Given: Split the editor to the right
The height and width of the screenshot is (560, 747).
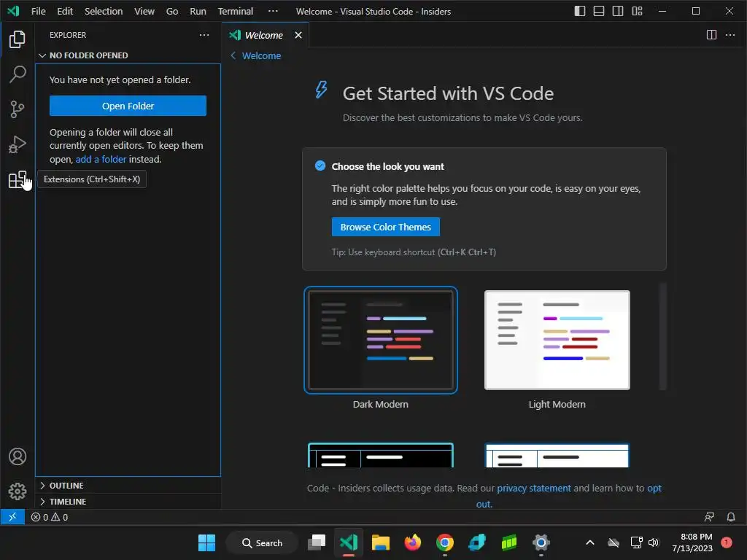Looking at the screenshot, I should pyautogui.click(x=711, y=35).
